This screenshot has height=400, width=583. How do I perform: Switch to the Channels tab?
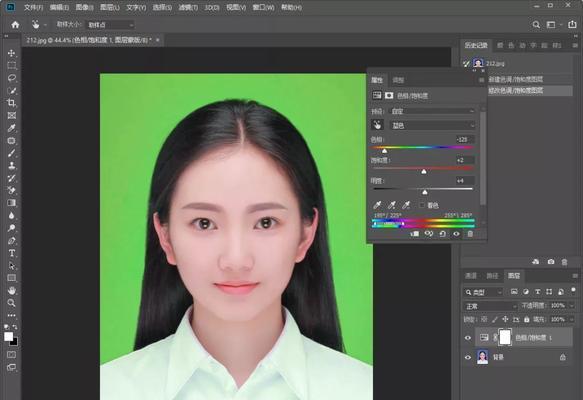(x=471, y=275)
